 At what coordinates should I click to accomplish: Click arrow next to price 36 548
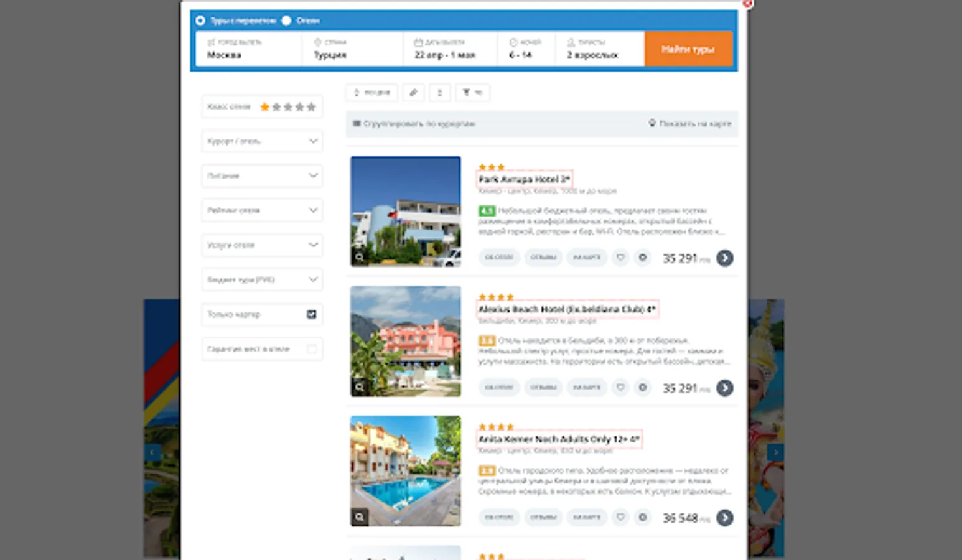coord(725,518)
